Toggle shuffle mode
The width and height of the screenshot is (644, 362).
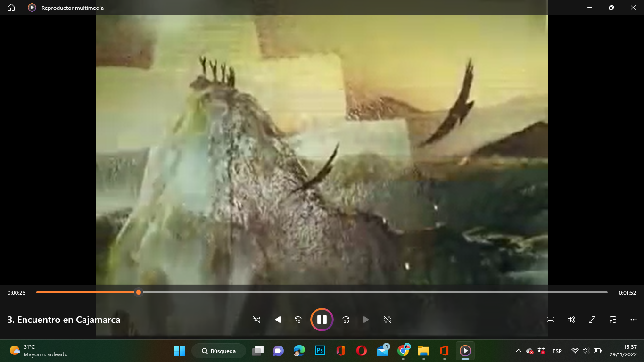(x=256, y=320)
